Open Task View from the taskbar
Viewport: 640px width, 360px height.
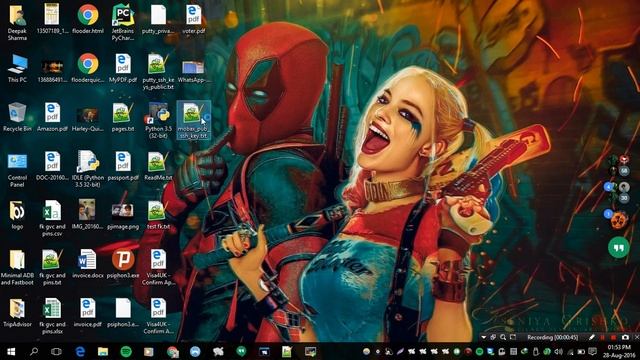point(56,351)
